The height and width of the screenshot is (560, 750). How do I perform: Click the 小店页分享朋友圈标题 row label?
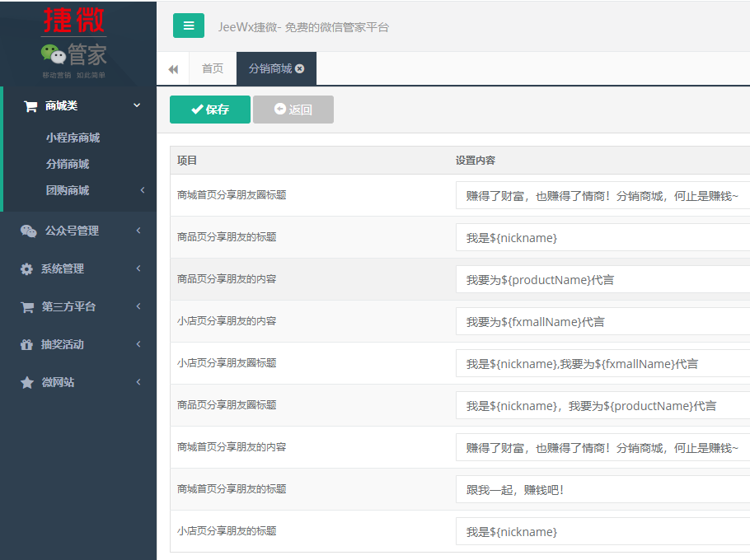227,363
